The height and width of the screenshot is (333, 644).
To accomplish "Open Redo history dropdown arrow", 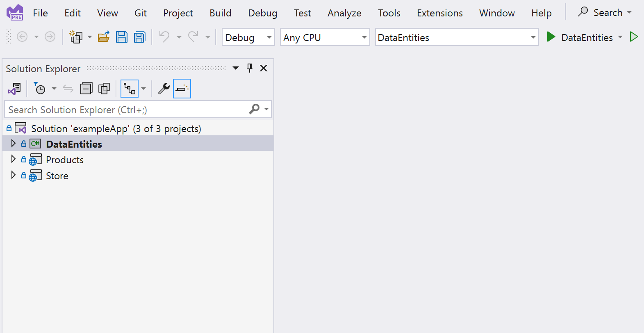I will (x=208, y=37).
